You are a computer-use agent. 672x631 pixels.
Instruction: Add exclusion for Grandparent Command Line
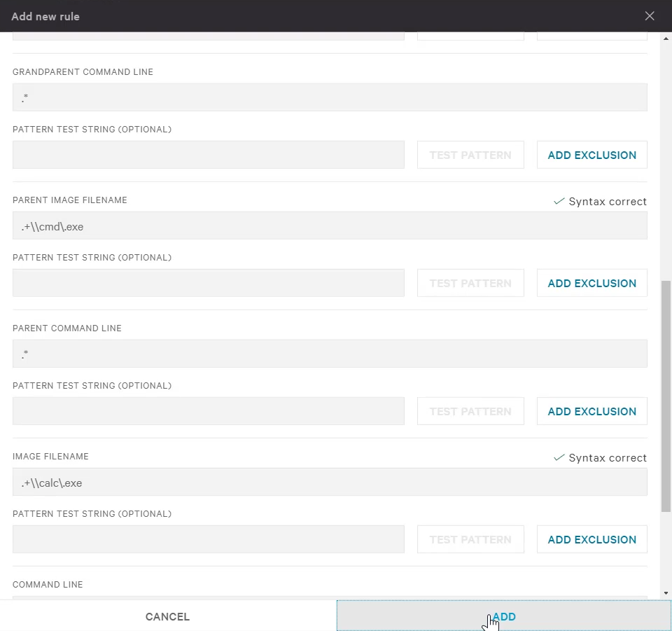point(592,155)
